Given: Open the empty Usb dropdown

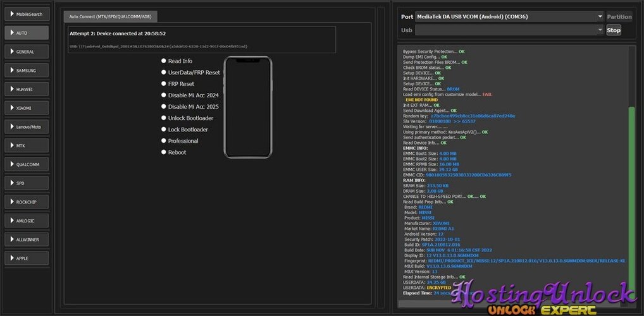Looking at the screenshot, I should pos(509,30).
